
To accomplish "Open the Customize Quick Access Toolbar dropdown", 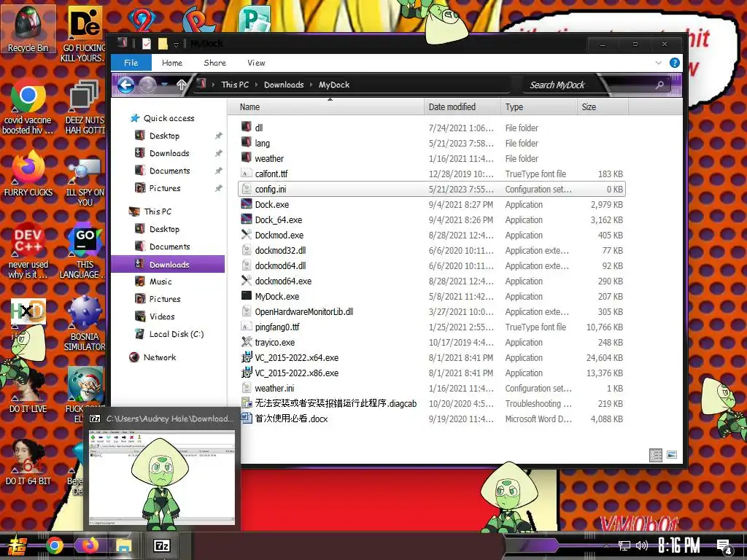I will click(x=176, y=44).
